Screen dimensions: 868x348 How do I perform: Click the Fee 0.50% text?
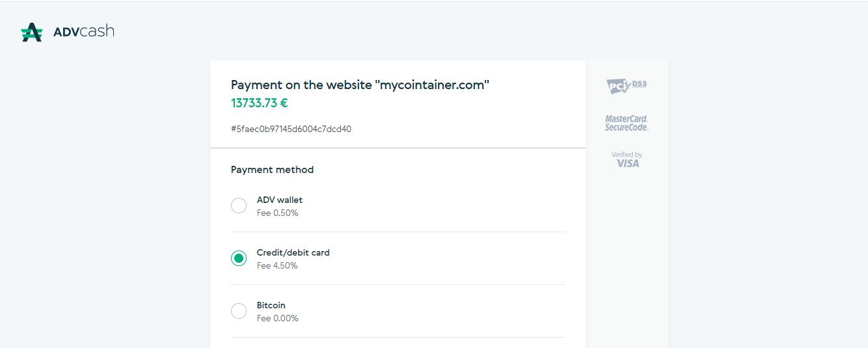(278, 213)
